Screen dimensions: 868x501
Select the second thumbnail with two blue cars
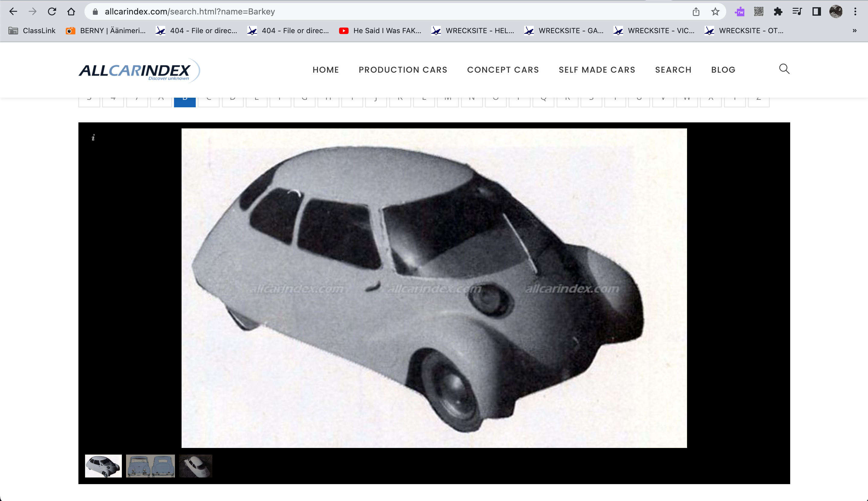tap(150, 466)
